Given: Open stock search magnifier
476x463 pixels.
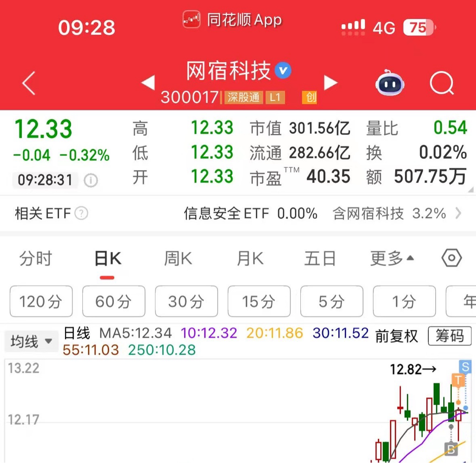Looking at the screenshot, I should (442, 83).
